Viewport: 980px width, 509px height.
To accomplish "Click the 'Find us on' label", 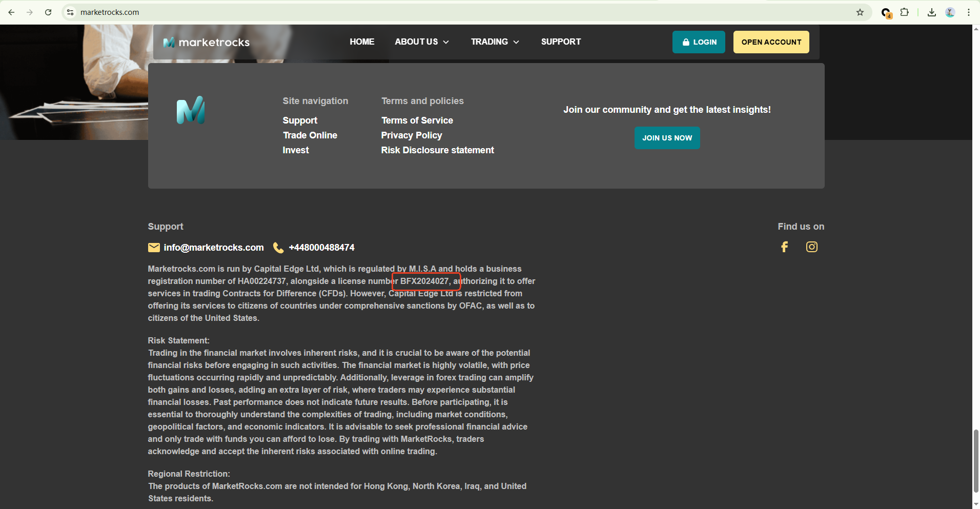I will [801, 227].
